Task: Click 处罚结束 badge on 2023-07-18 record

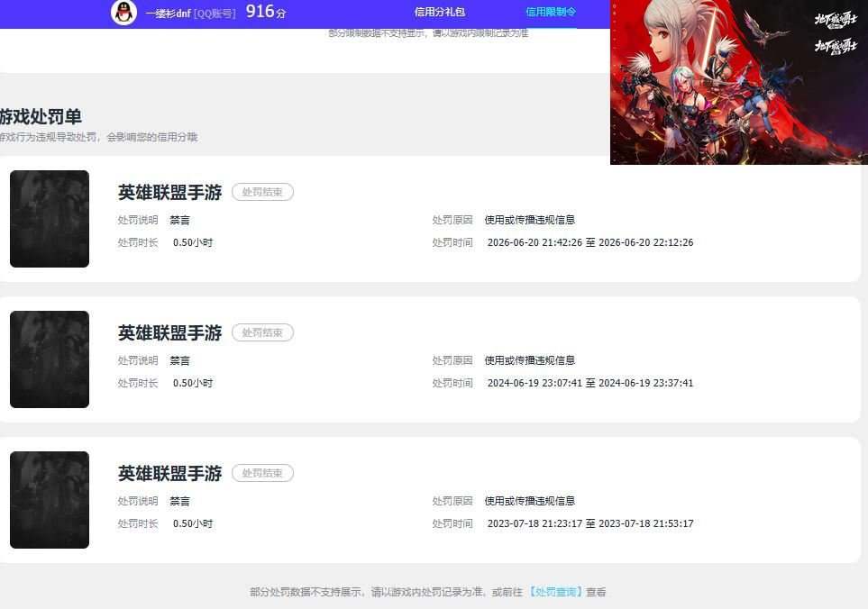Action: (x=262, y=473)
